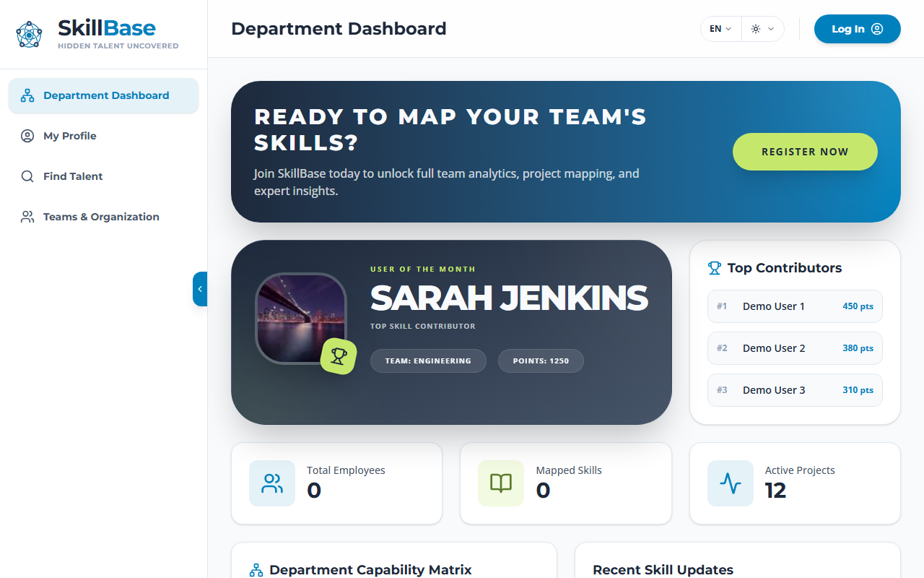Click the Active Projects count 12

coord(775,491)
